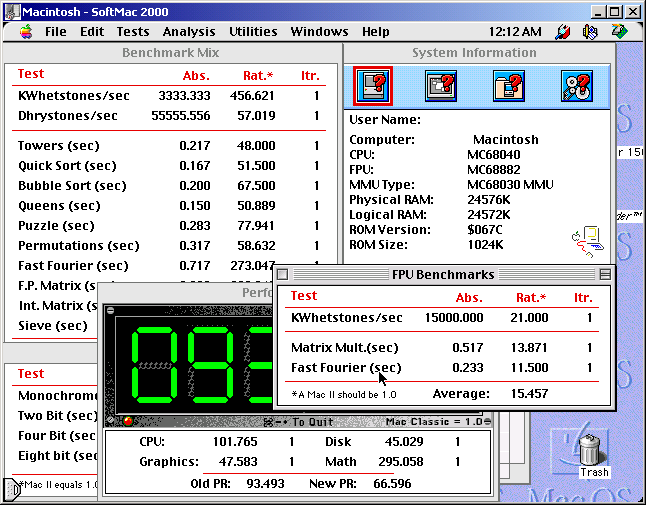Open the Utilities menu
Image resolution: width=646 pixels, height=505 pixels.
tap(253, 32)
